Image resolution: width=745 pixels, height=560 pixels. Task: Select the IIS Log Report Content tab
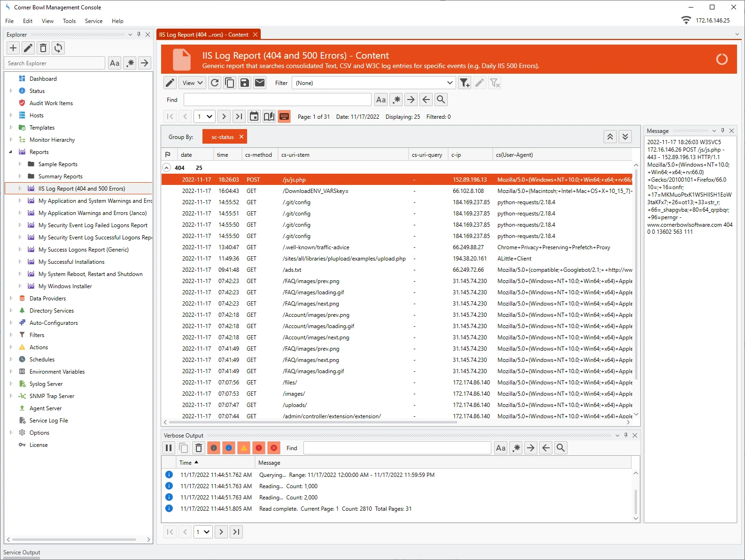click(x=204, y=35)
